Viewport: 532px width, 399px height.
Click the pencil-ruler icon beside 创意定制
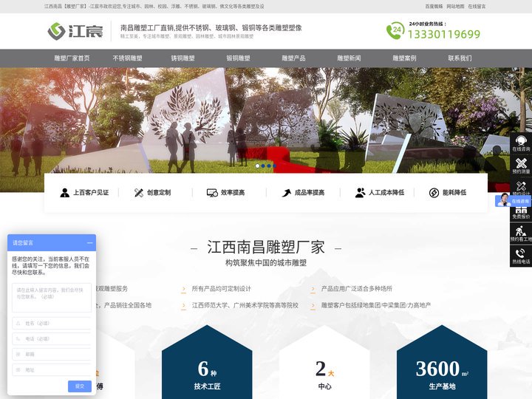point(138,193)
